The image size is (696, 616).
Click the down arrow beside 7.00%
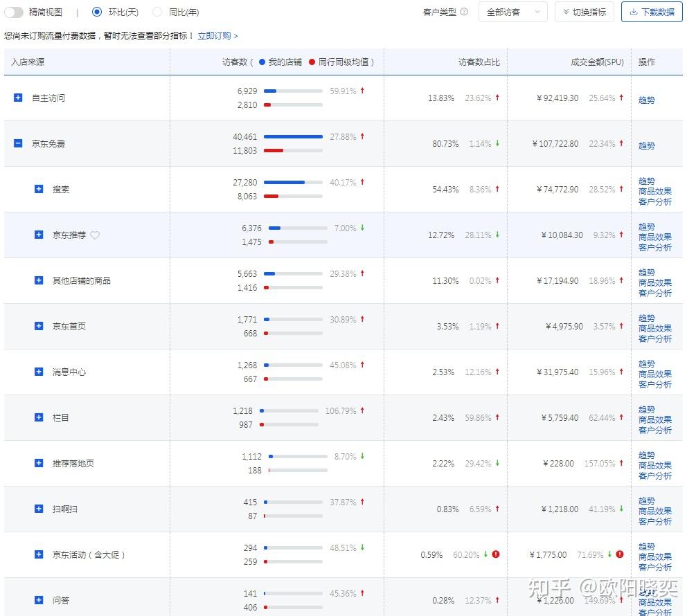[362, 228]
